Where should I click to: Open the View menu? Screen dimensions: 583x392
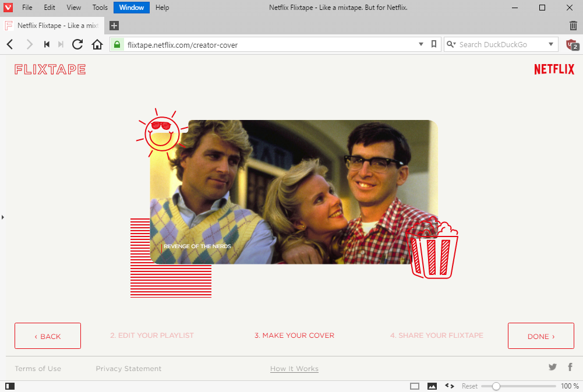(73, 8)
